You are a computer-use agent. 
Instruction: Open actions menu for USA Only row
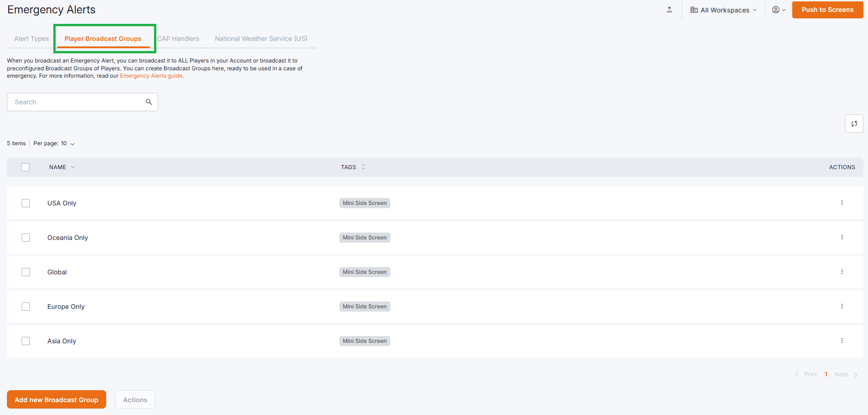pyautogui.click(x=842, y=203)
